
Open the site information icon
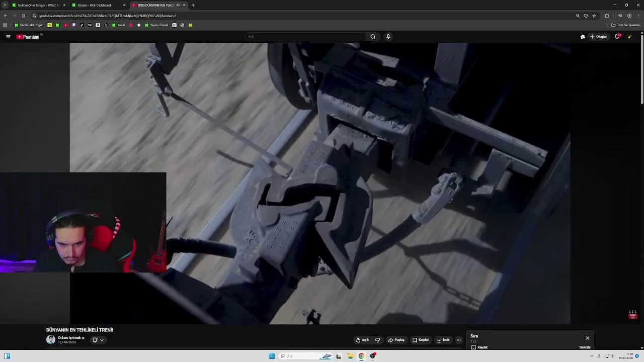34,16
